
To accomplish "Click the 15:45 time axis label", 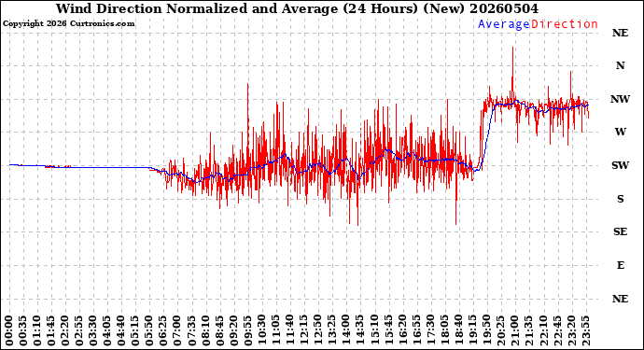I will click(388, 331).
